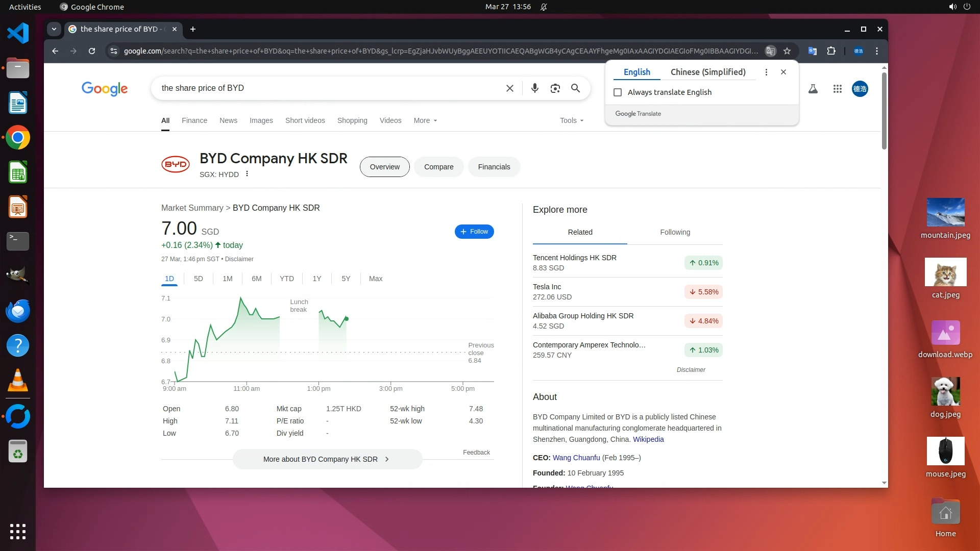Image resolution: width=980 pixels, height=551 pixels.
Task: Expand the More search filters dropdown
Action: point(425,121)
